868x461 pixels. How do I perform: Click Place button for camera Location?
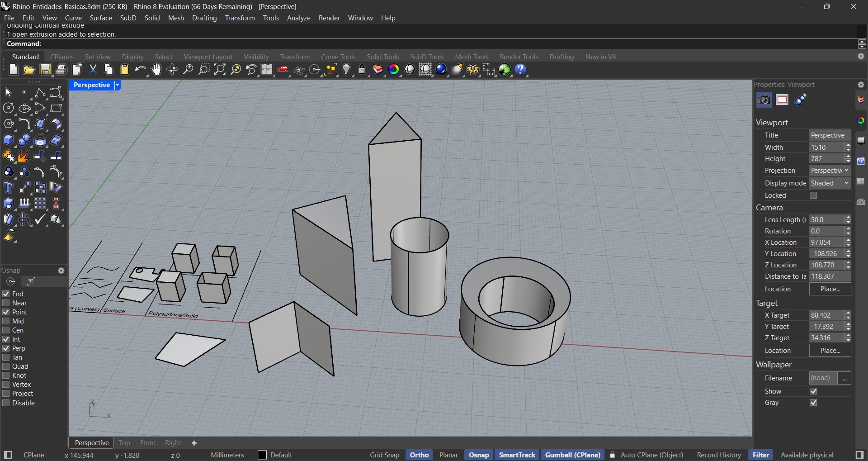click(x=830, y=289)
